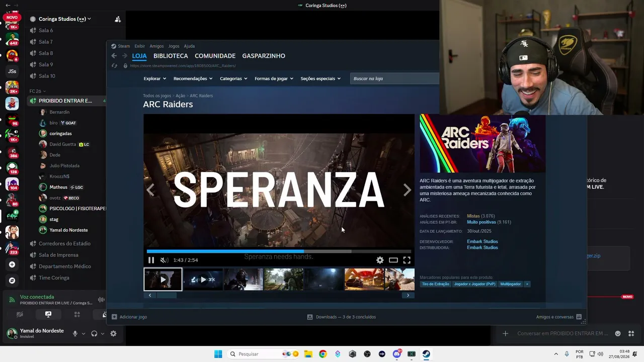Select the second trailer thumbnail
Image resolution: width=644 pixels, height=362 pixels.
[x=203, y=280]
